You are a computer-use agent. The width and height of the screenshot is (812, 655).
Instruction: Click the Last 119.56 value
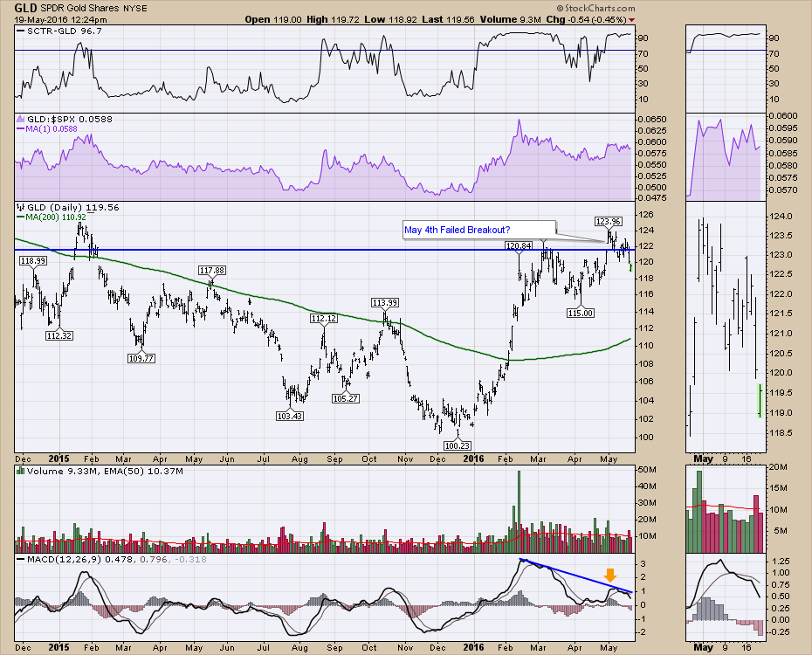[448, 20]
